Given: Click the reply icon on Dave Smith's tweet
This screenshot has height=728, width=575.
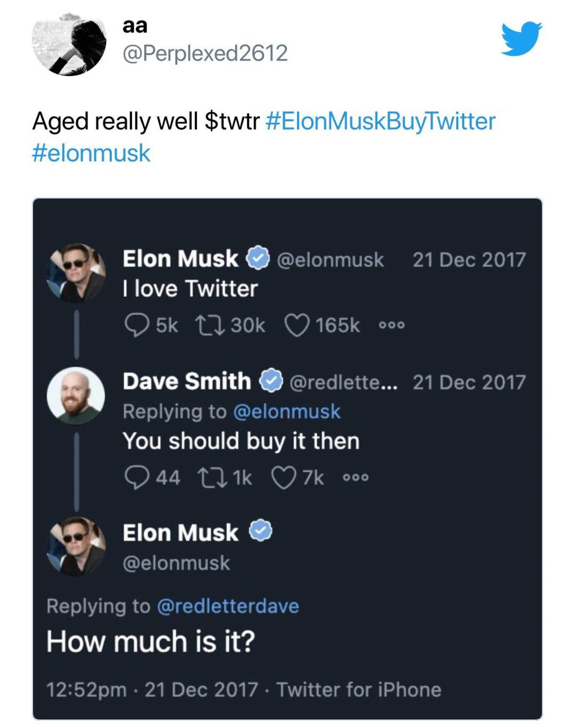Looking at the screenshot, I should [x=139, y=477].
